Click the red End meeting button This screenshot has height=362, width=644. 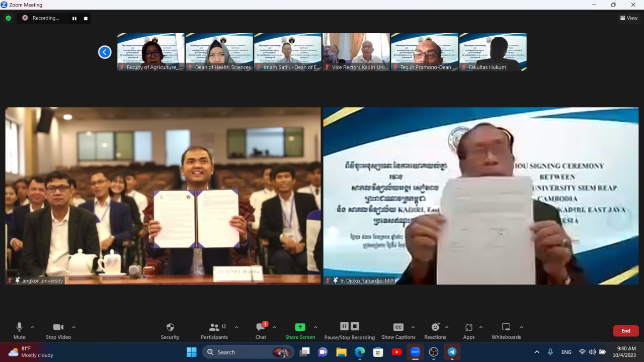point(625,331)
